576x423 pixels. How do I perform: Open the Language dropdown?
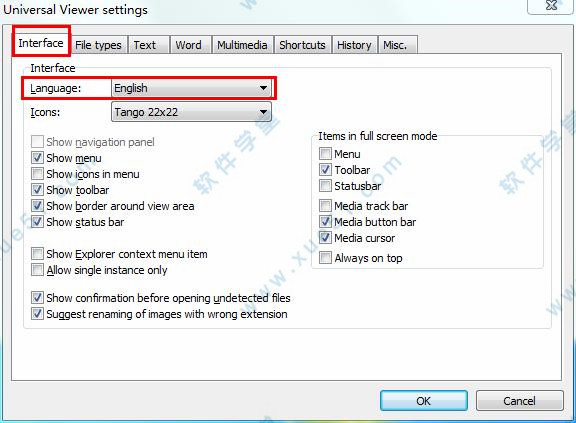pyautogui.click(x=191, y=88)
